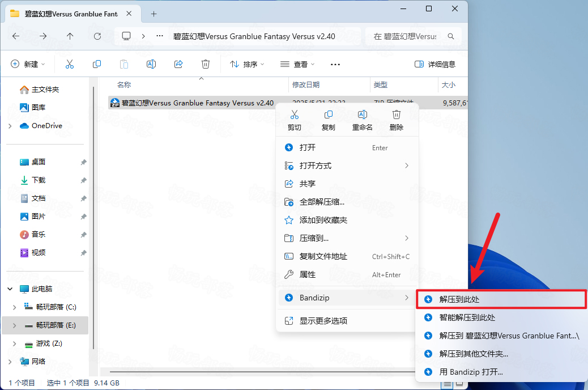The width and height of the screenshot is (588, 390).
Task: Open the 主文件夹 home location
Action: [40, 90]
